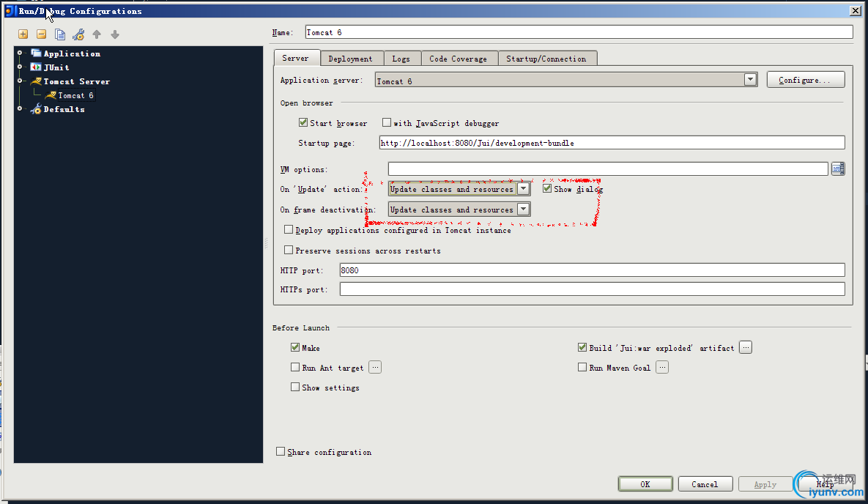Image resolution: width=868 pixels, height=504 pixels.
Task: Click the Copy Configuration icon
Action: coord(60,34)
